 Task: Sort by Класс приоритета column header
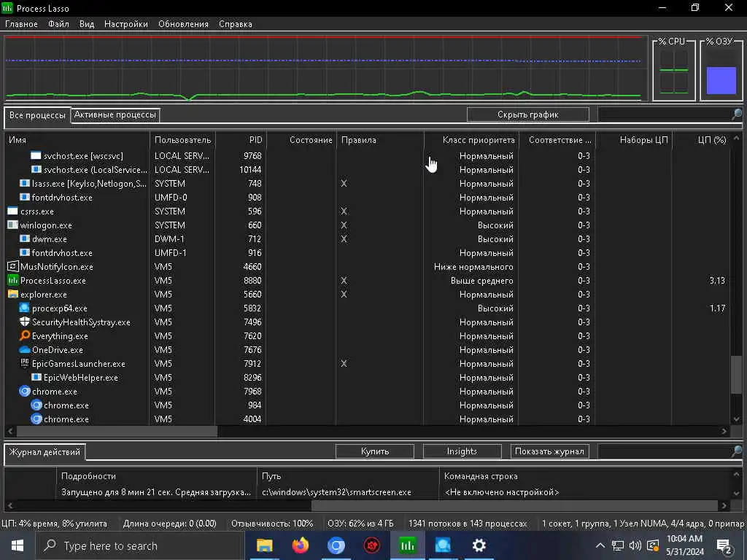pos(472,139)
